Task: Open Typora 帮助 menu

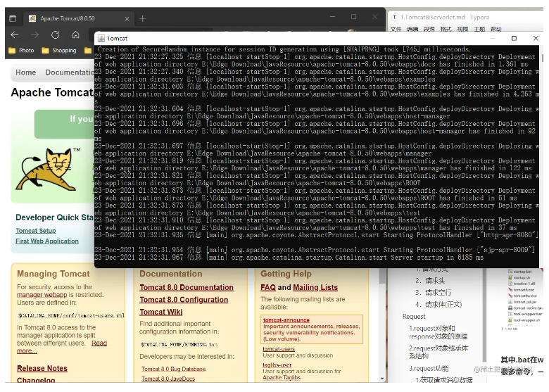Action: click(x=496, y=29)
